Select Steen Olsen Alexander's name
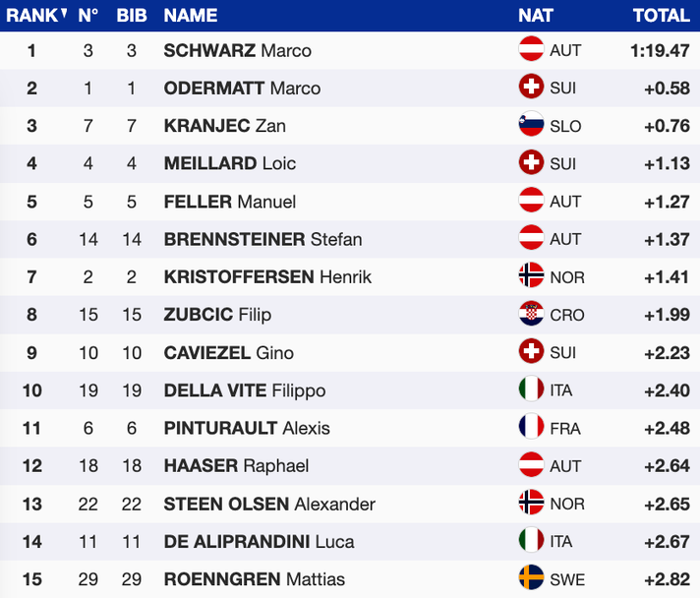The image size is (700, 598). coord(269,504)
